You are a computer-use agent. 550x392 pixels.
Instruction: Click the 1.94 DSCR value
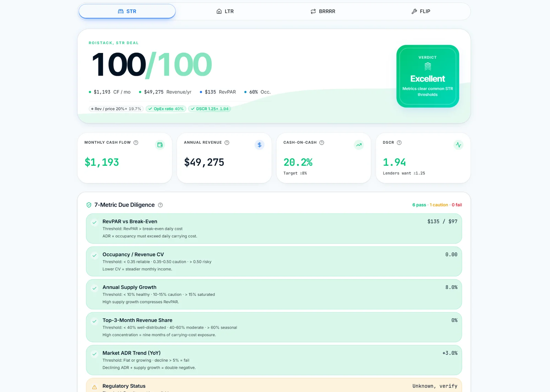point(394,162)
